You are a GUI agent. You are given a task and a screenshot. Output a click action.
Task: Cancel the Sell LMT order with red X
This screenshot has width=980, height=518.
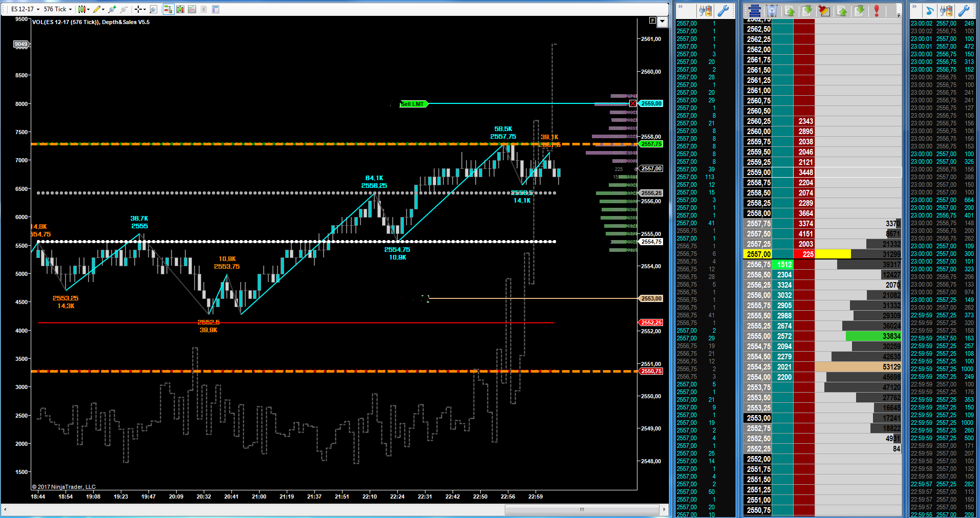(x=633, y=103)
